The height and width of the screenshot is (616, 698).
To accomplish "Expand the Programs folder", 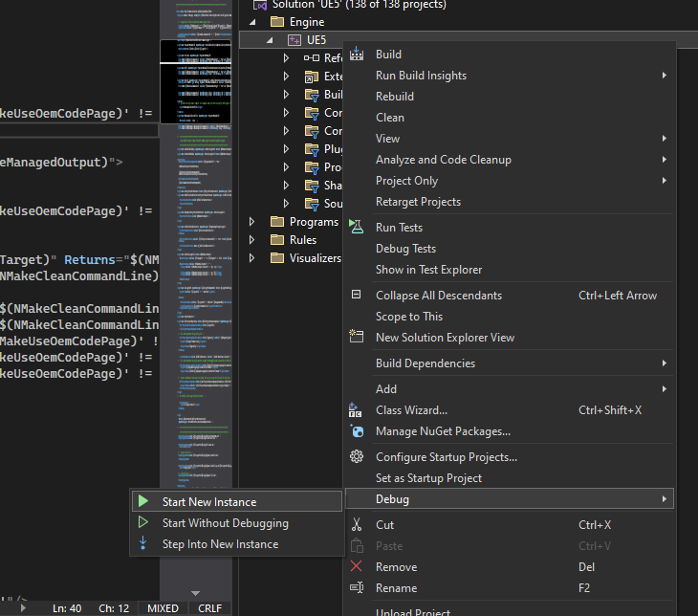I will [252, 221].
